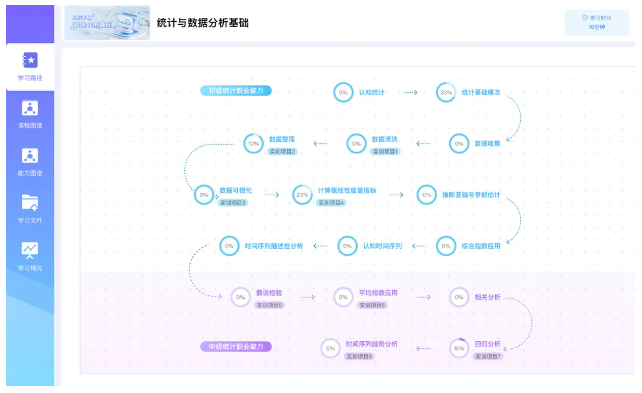Click the 10% progress ring for 回归分析
642x393 pixels.
[x=459, y=348]
